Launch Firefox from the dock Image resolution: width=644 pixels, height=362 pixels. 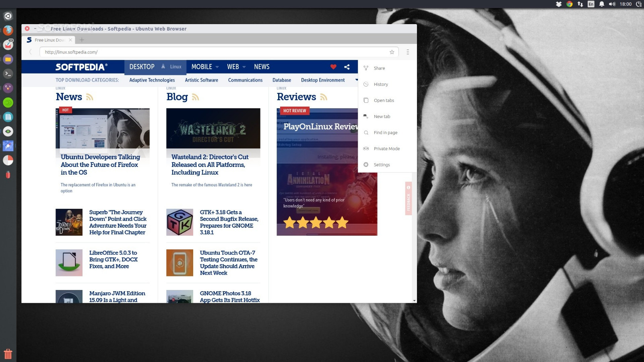coord(8,30)
